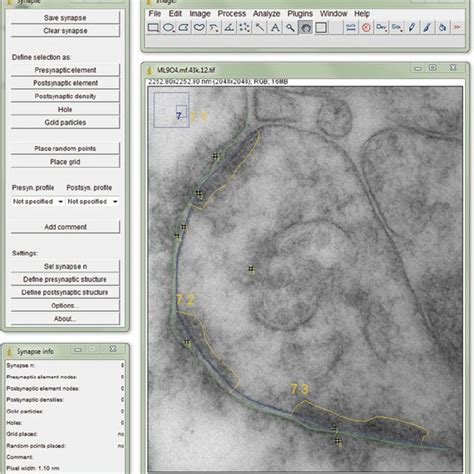Open the Window menu
This screenshot has height=474, width=474.
(x=334, y=14)
